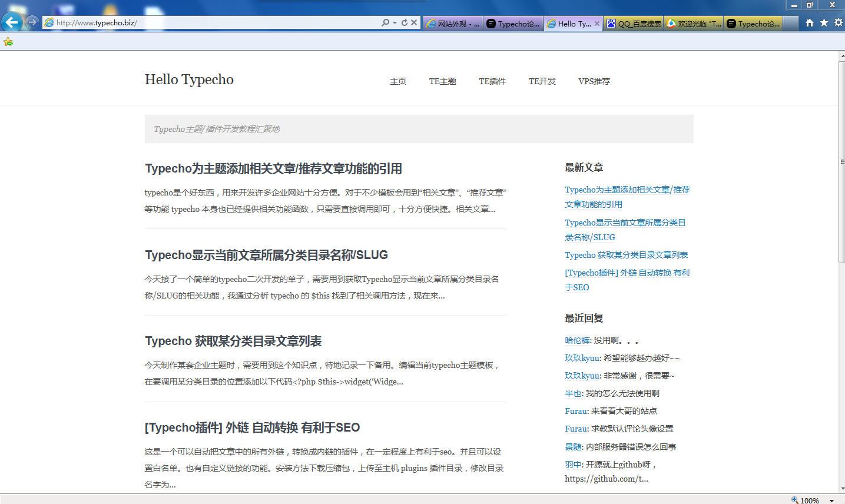Image resolution: width=845 pixels, height=504 pixels.
Task: Click commenter 景随 in recent replies
Action: [573, 447]
